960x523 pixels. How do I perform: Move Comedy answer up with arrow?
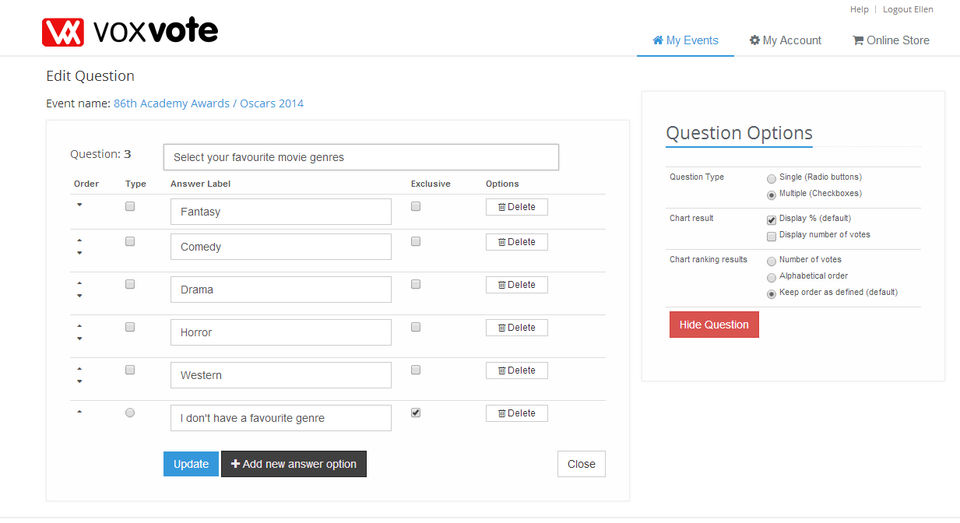pos(80,240)
